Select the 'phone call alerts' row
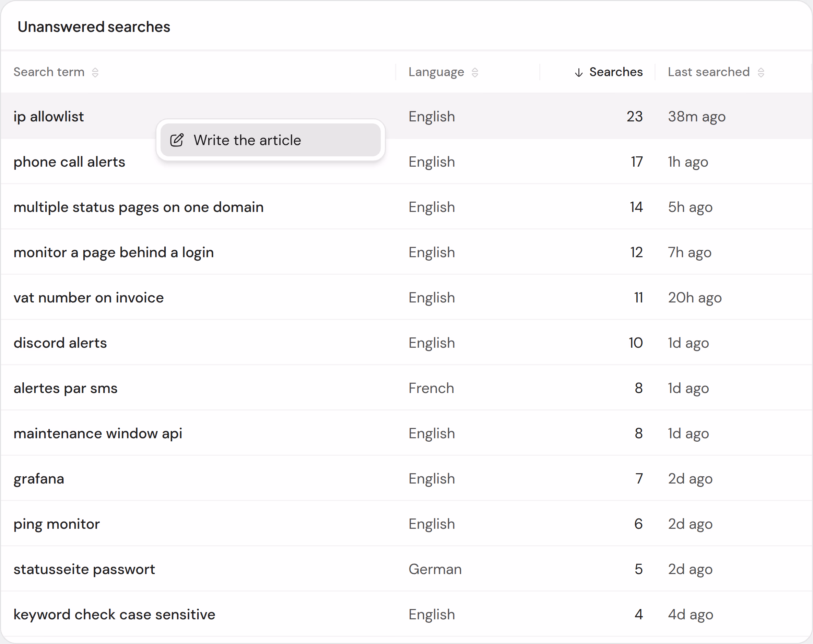This screenshot has height=644, width=813. tap(406, 162)
